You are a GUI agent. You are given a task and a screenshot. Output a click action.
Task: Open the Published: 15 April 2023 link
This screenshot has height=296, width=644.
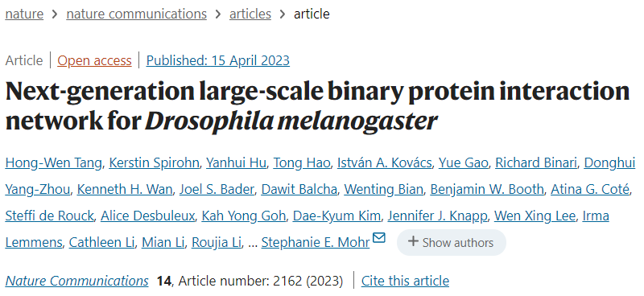click(218, 60)
